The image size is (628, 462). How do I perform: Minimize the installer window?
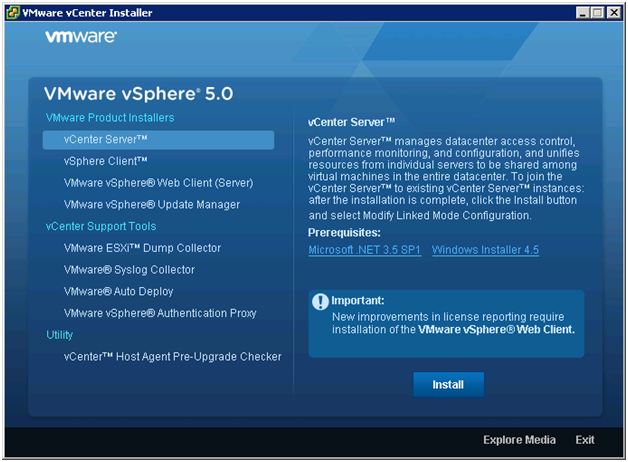tap(583, 13)
